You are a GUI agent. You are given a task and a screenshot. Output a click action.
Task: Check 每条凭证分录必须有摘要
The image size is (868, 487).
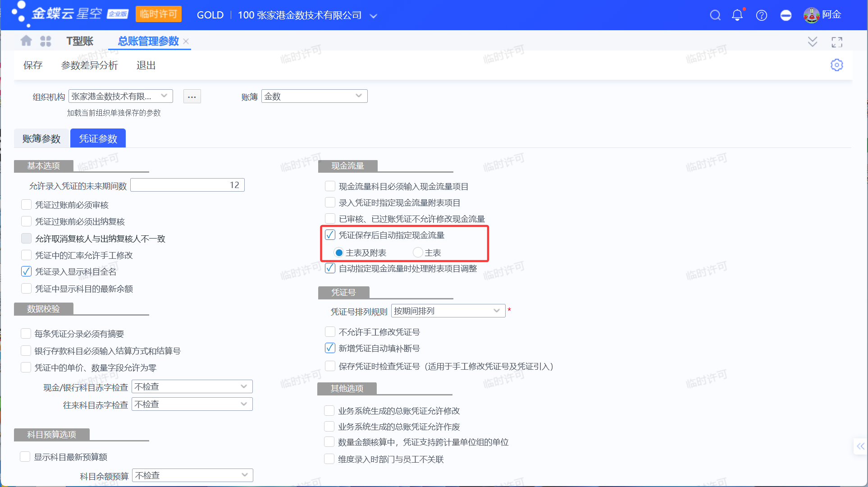click(26, 334)
